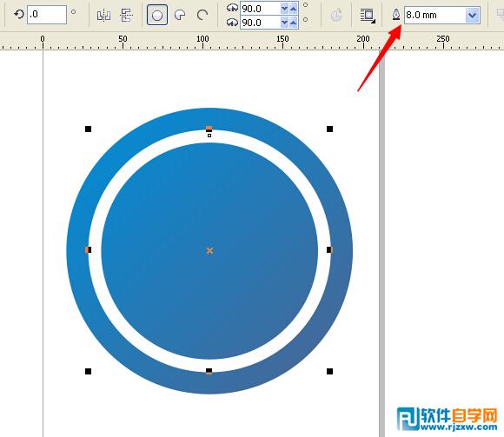The image size is (504, 437).
Task: Increase the ending angle with up arrow
Action: click(293, 23)
